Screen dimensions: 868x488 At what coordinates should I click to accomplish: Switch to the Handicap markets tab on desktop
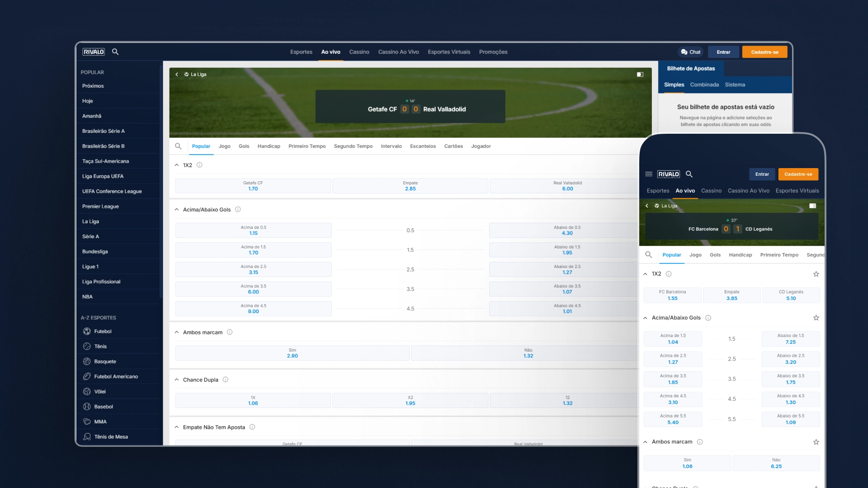[269, 146]
